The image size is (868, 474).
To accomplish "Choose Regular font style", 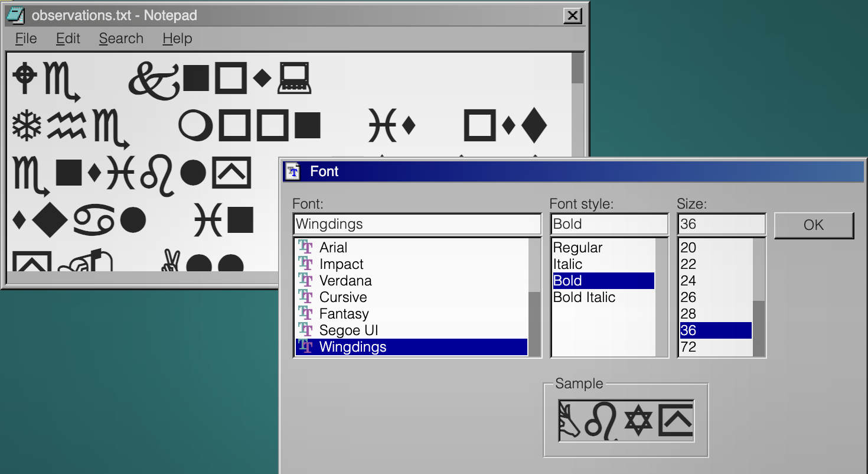I will [603, 247].
